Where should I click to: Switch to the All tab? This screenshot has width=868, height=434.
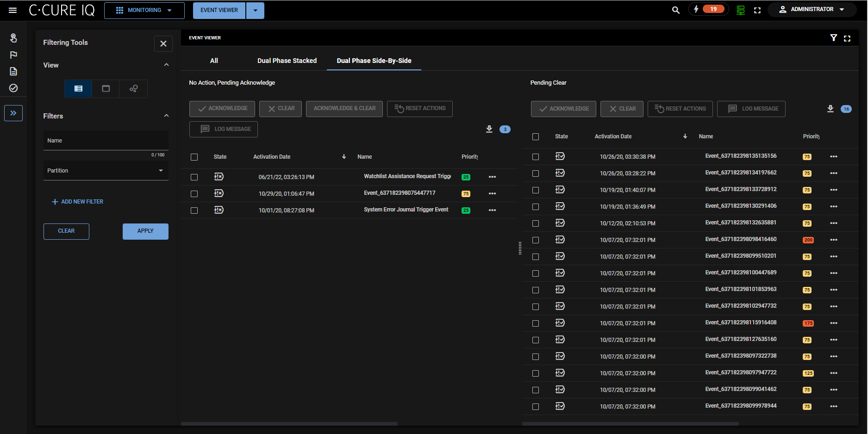tap(214, 61)
